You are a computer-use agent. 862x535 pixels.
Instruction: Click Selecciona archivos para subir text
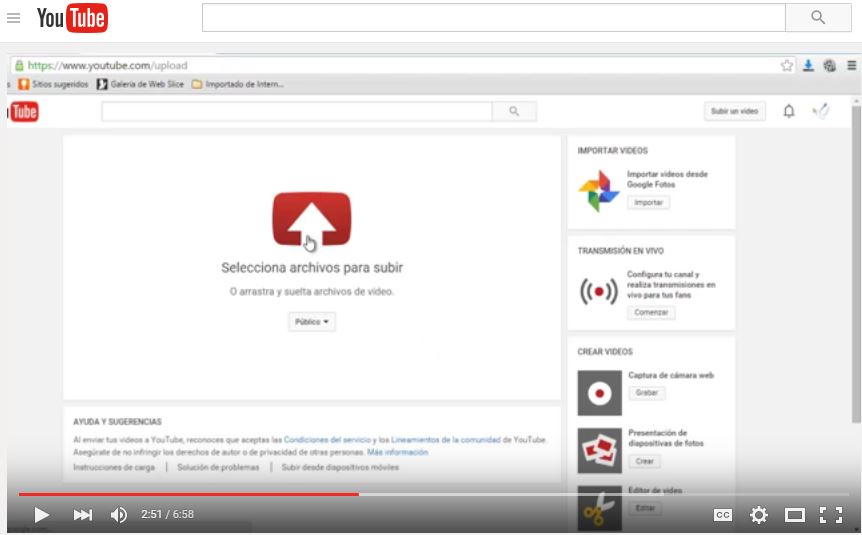pos(312,268)
